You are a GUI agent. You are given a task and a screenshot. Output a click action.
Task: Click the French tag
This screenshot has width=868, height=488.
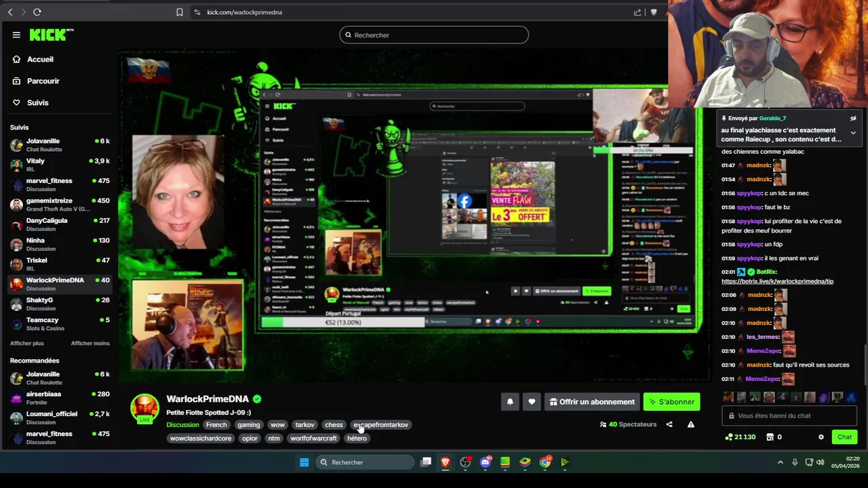pyautogui.click(x=216, y=425)
